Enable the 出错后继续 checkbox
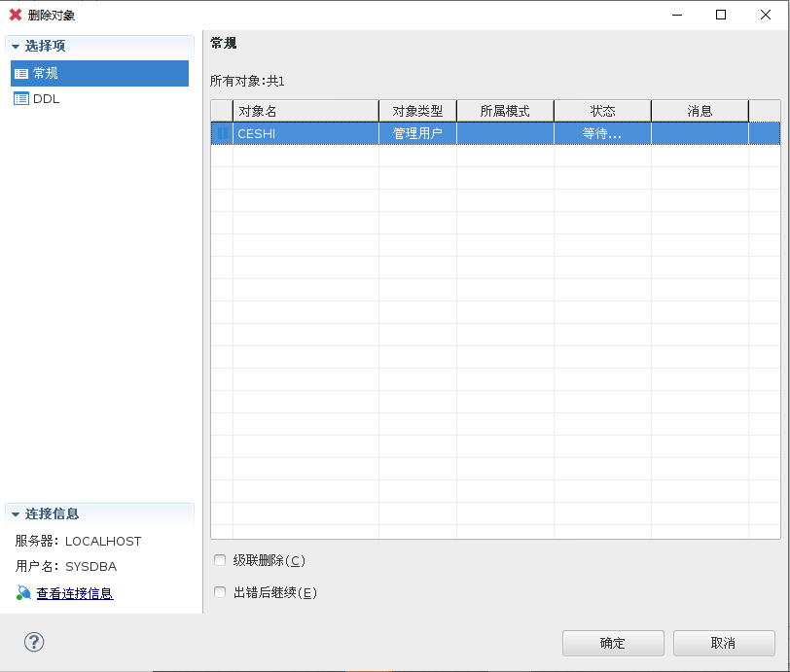This screenshot has width=790, height=672. (220, 592)
